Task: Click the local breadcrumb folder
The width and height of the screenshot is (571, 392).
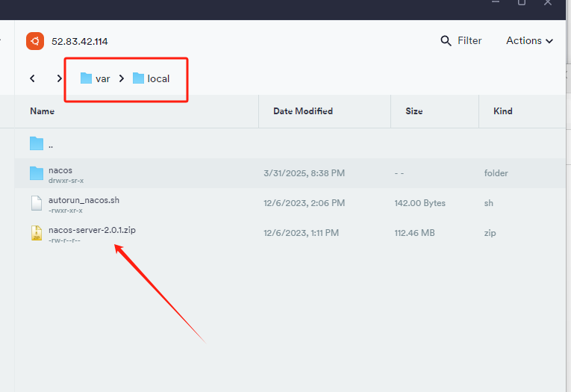Action: click(x=151, y=78)
